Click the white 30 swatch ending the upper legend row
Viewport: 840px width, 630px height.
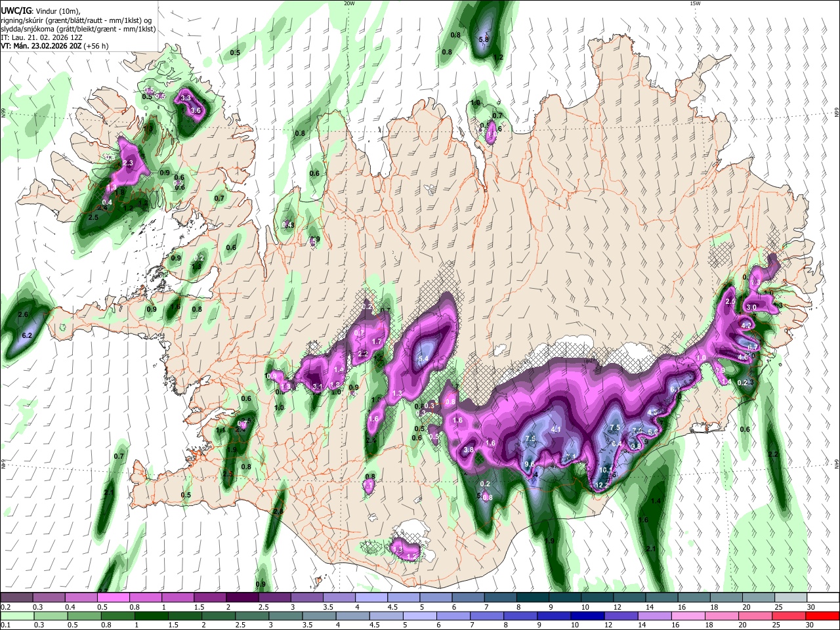(823, 597)
